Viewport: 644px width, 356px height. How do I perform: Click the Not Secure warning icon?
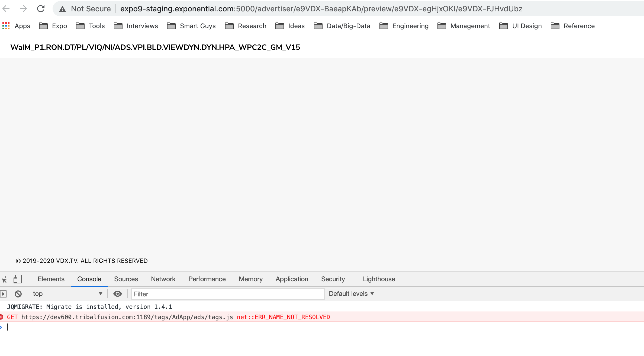[x=63, y=9]
